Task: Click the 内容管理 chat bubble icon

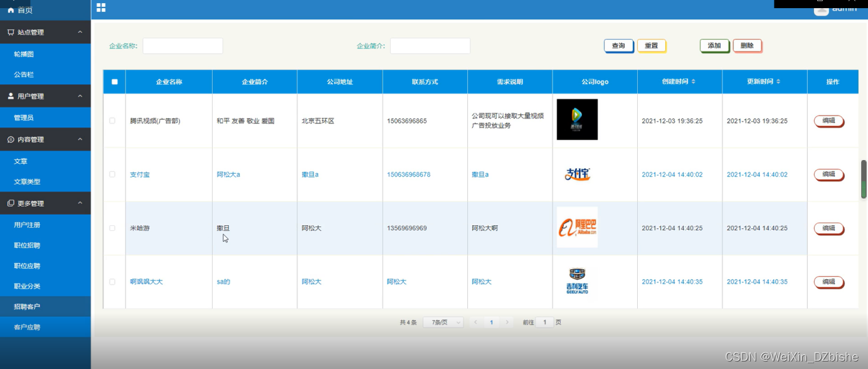Action: pos(11,139)
